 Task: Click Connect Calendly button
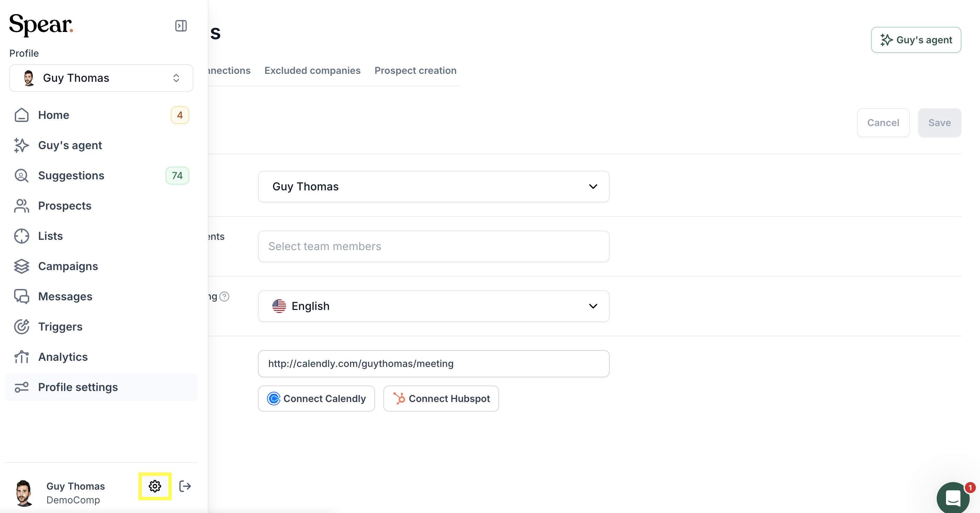click(x=316, y=399)
